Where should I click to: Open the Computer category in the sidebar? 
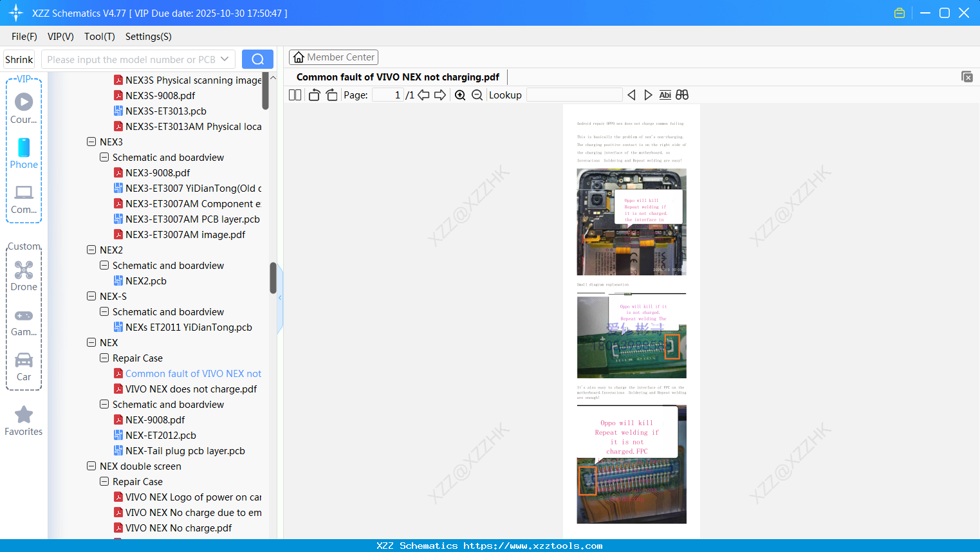pyautogui.click(x=24, y=199)
